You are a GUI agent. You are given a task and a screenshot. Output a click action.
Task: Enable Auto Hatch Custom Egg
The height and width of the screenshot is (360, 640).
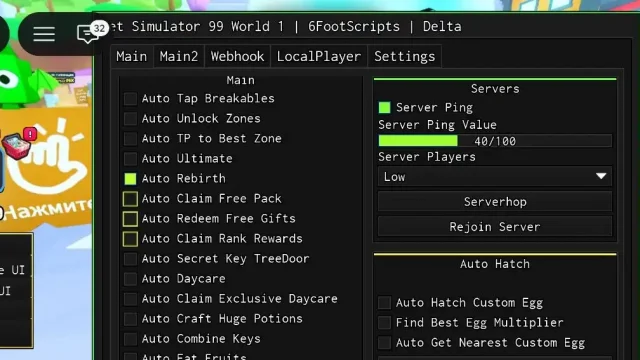coord(384,302)
